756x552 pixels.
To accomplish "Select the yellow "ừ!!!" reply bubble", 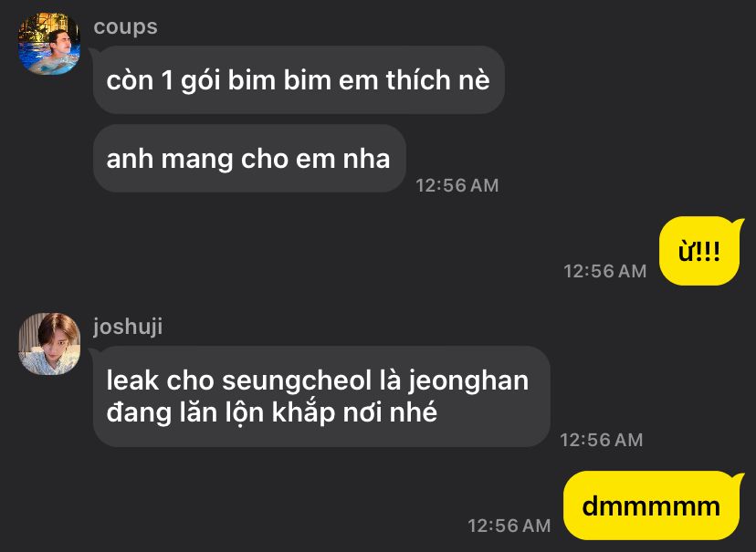I will [699, 251].
